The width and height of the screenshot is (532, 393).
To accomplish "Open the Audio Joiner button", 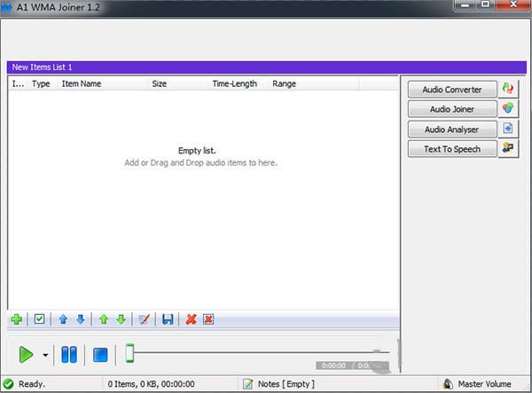I will (452, 109).
